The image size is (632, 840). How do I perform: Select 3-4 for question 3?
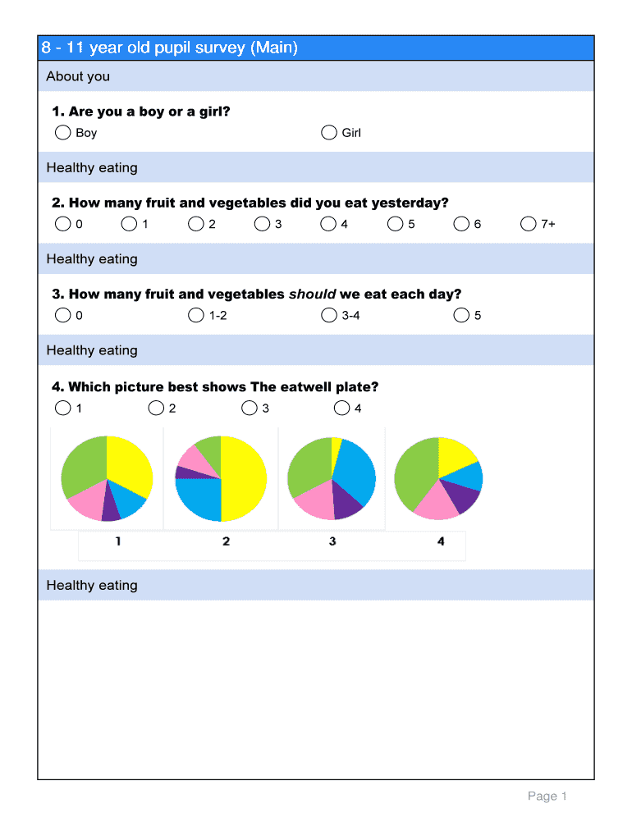[x=329, y=315]
